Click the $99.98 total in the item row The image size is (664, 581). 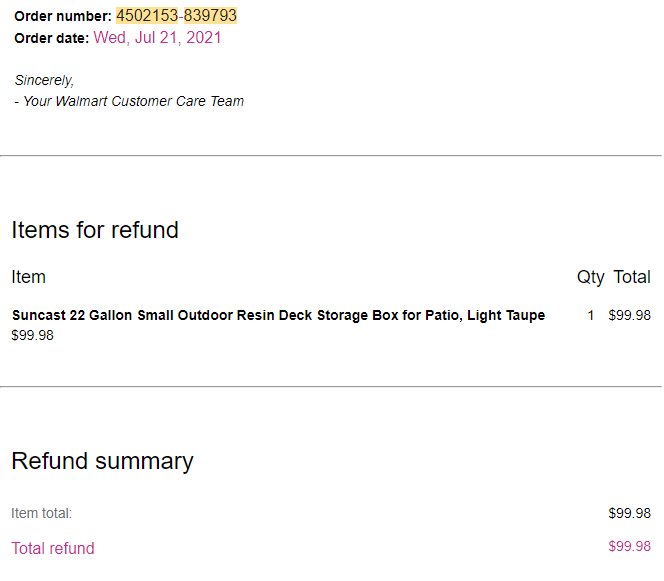tap(629, 315)
